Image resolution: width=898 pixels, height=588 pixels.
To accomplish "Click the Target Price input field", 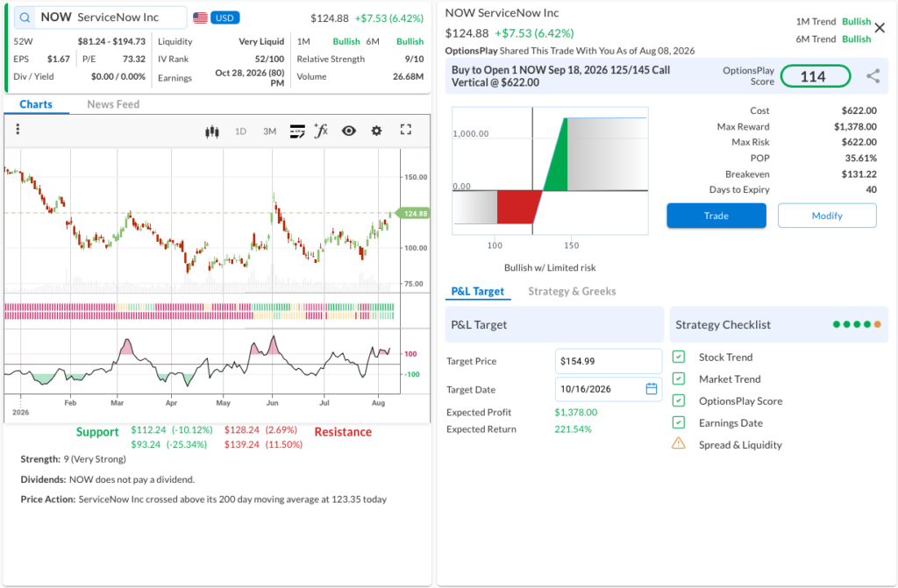I will click(x=609, y=361).
